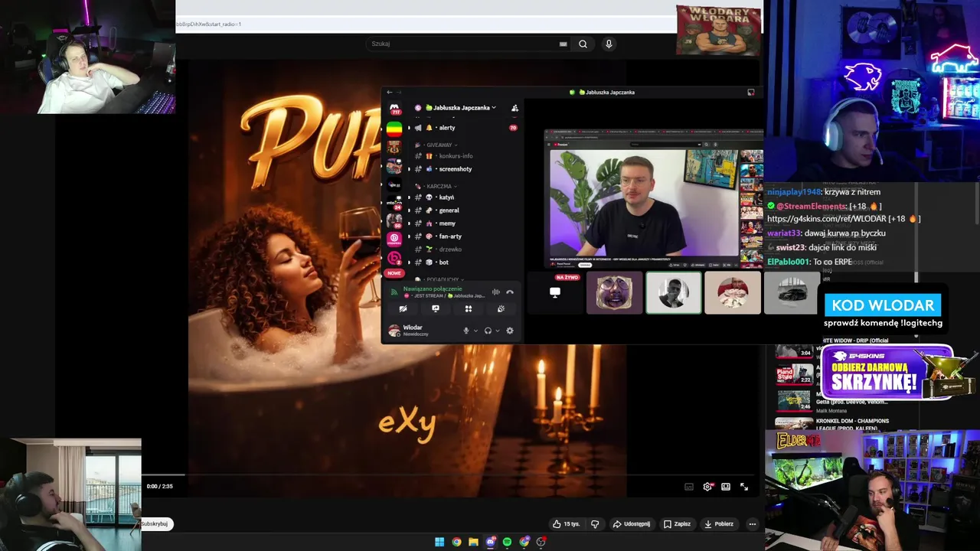Click the YouTube search magnifier button
Image resolution: width=980 pixels, height=551 pixels.
pyautogui.click(x=583, y=44)
